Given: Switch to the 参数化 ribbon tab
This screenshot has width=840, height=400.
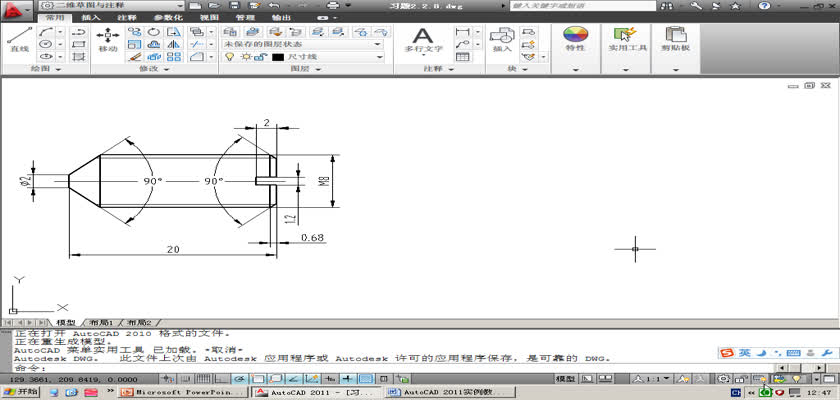Looking at the screenshot, I should pyautogui.click(x=168, y=18).
